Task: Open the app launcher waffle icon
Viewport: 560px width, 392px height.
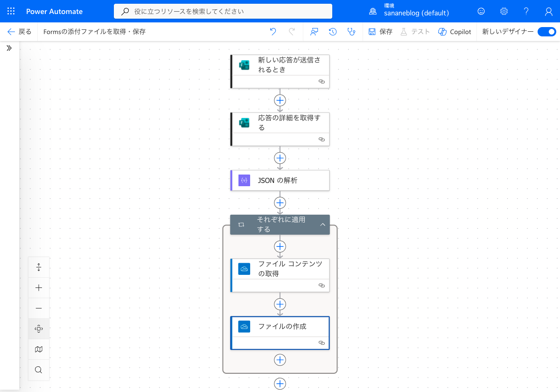Action: [x=11, y=11]
